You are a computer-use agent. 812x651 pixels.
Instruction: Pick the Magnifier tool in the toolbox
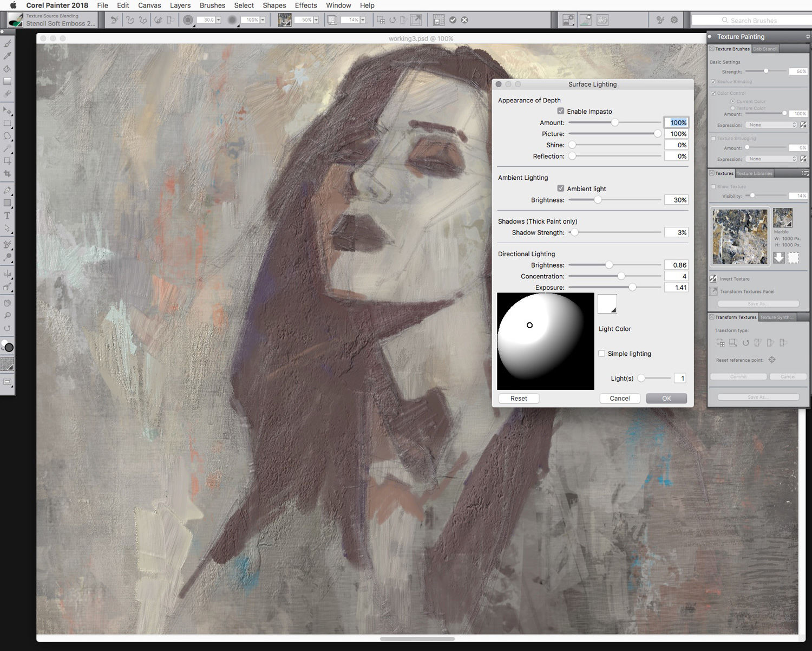point(8,315)
